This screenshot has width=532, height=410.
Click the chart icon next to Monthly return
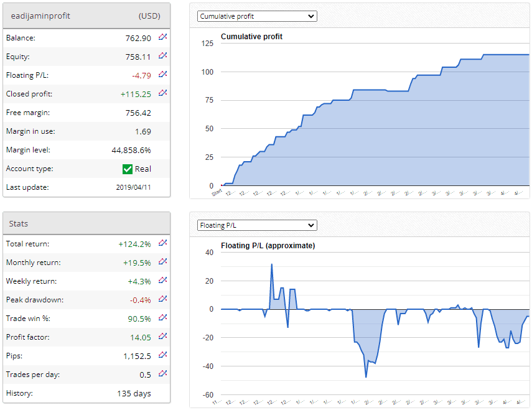162,263
